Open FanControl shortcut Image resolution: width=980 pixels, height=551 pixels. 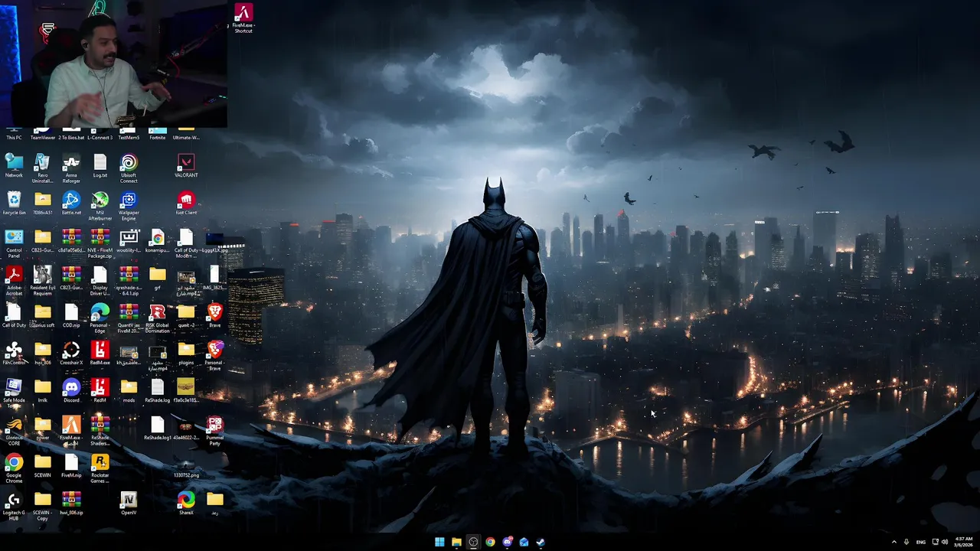pos(14,353)
